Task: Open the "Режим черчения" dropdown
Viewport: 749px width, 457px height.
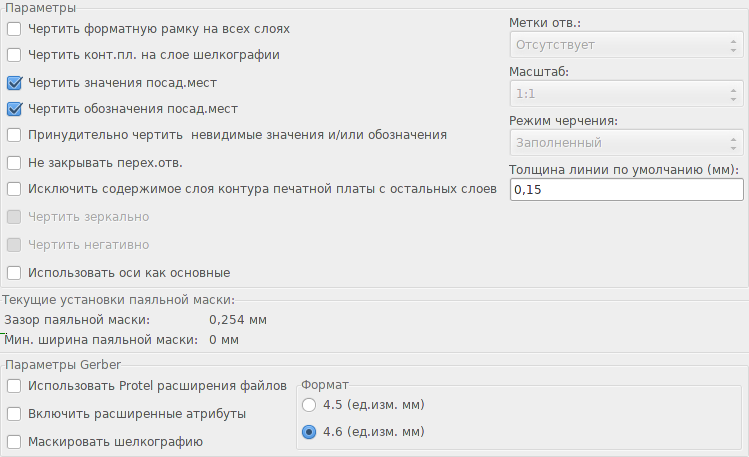Action: coord(626,143)
